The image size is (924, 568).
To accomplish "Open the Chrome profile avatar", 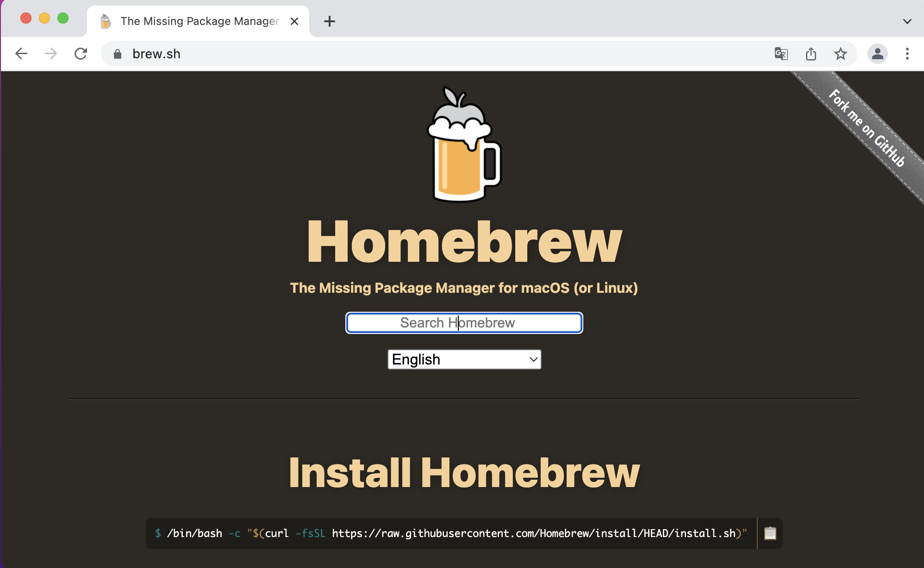I will tap(877, 54).
